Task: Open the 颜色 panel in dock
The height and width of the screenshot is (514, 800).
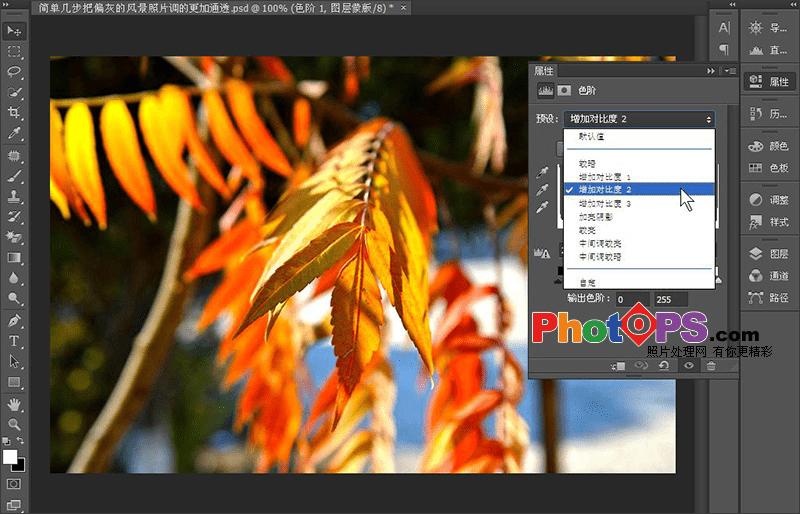Action: [769, 146]
